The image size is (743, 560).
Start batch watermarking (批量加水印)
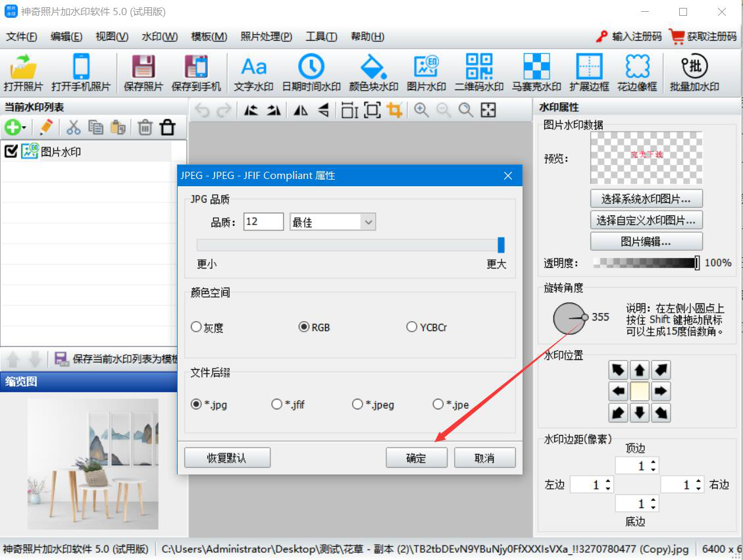[x=694, y=72]
